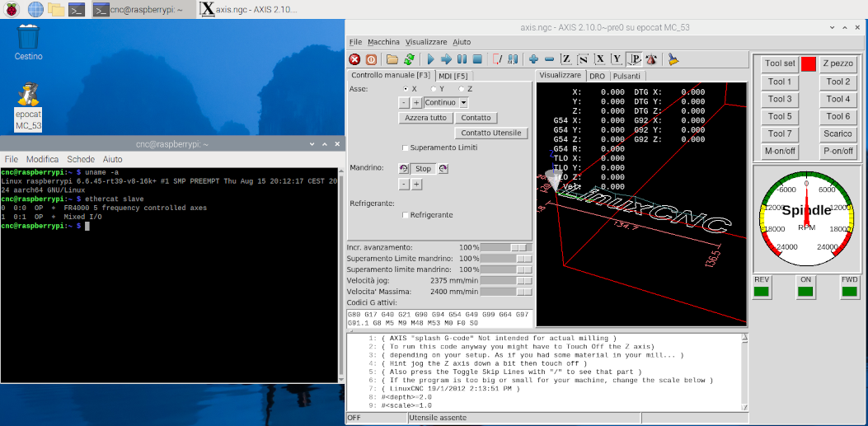The height and width of the screenshot is (426, 868).
Task: Open a G-code file via folder icon
Action: (x=392, y=59)
